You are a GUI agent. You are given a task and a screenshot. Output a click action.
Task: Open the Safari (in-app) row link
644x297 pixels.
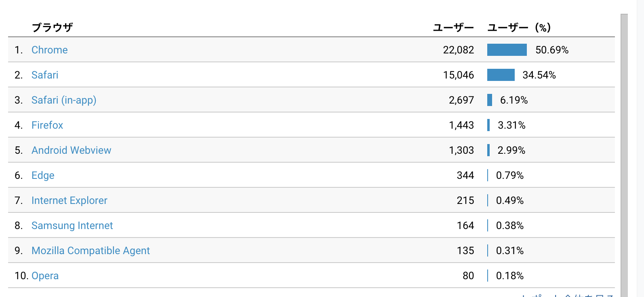(x=64, y=100)
